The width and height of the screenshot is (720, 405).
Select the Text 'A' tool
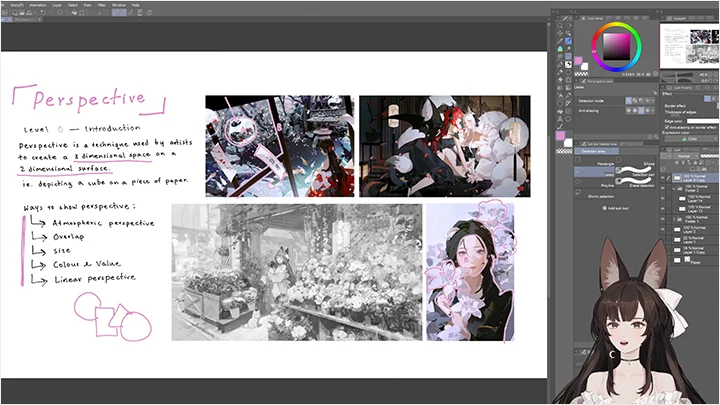560,118
